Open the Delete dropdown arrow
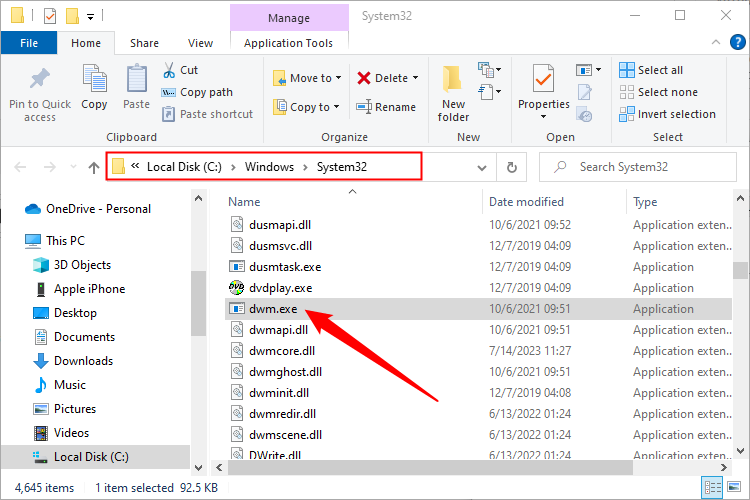The width and height of the screenshot is (750, 500). [415, 78]
